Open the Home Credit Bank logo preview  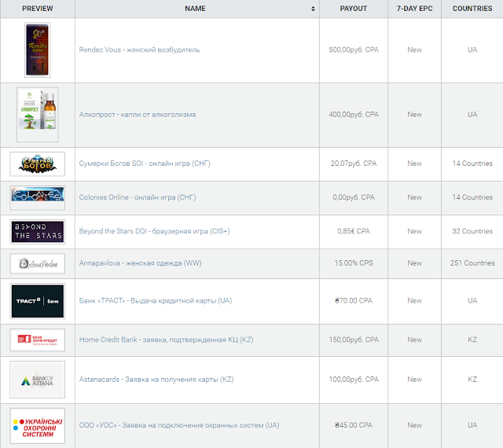point(38,340)
